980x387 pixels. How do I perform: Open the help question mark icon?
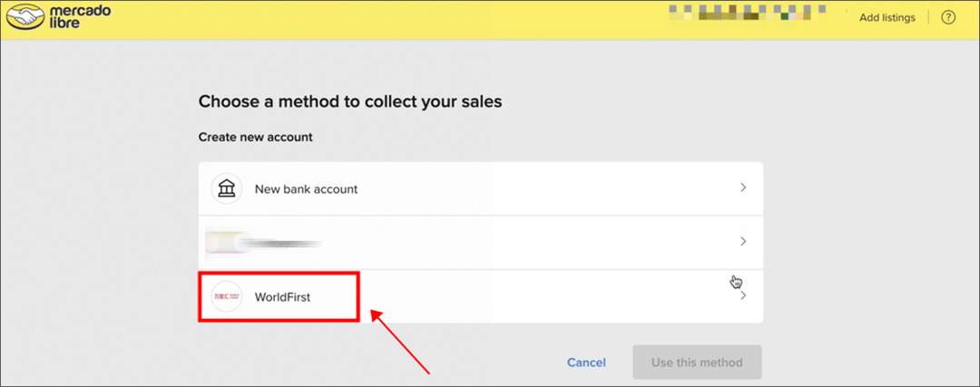[948, 17]
